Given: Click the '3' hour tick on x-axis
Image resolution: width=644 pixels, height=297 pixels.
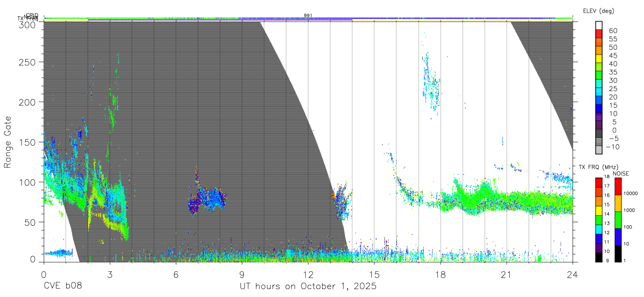Looking at the screenshot, I should click(110, 274).
